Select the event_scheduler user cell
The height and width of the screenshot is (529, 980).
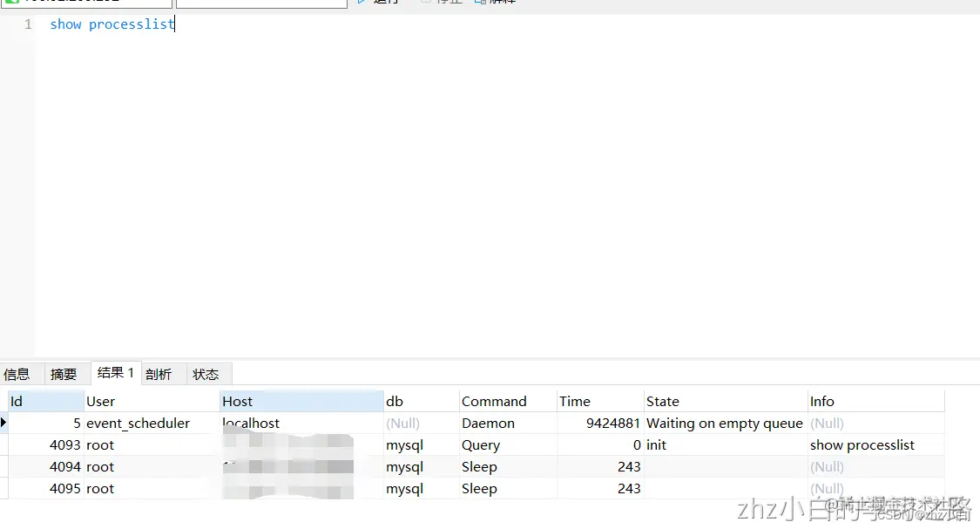(x=152, y=423)
